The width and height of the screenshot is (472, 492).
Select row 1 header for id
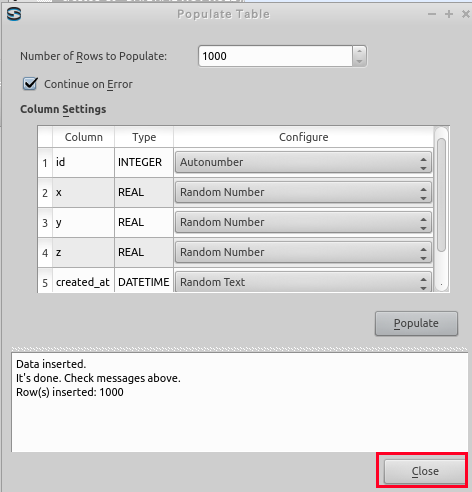(x=45, y=163)
